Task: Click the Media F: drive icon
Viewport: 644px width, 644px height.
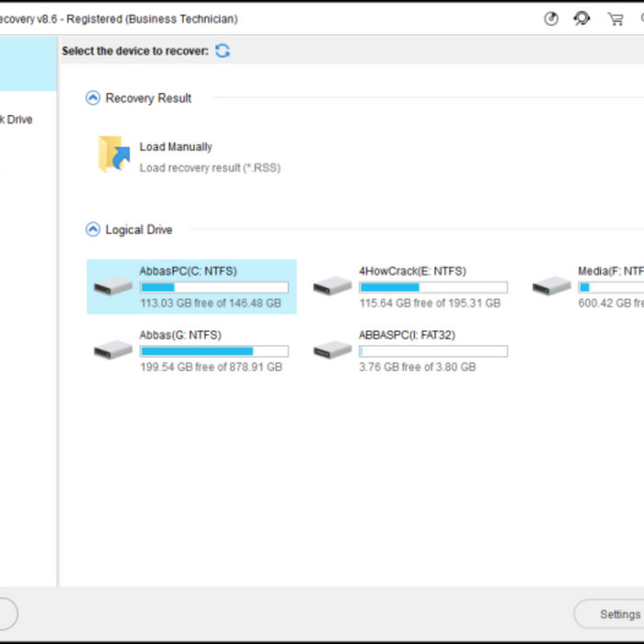Action: point(552,286)
